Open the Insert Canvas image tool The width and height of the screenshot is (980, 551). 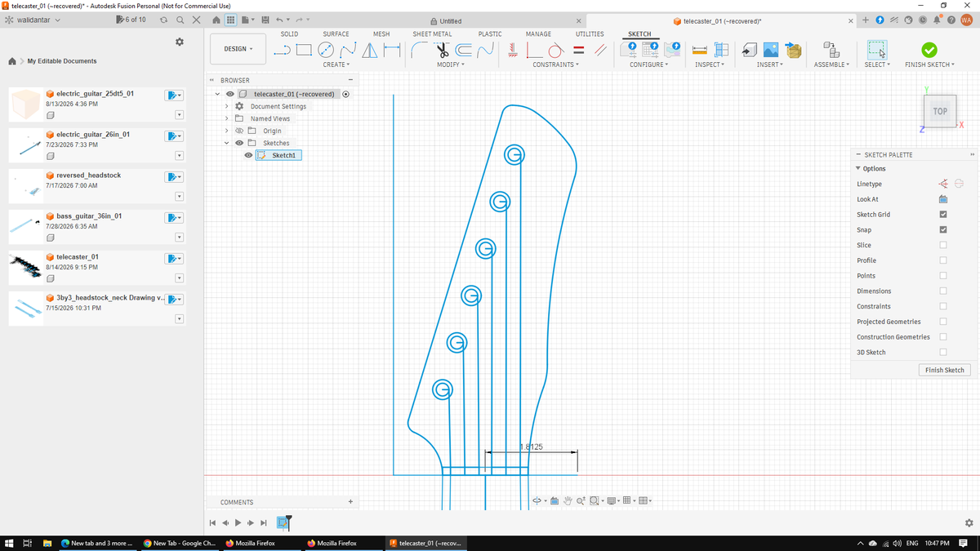pos(771,50)
